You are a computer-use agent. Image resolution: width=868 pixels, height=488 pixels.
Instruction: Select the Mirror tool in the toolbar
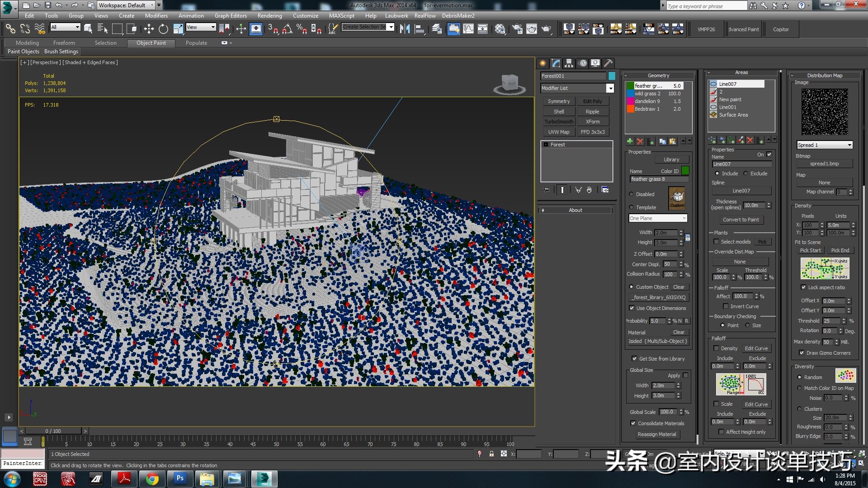[405, 28]
